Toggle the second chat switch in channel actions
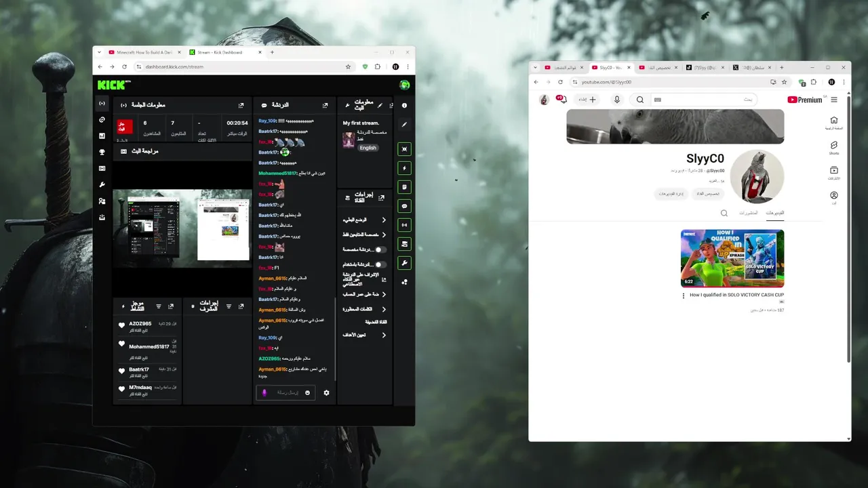Screen dimensions: 868x488 [x=381, y=264]
